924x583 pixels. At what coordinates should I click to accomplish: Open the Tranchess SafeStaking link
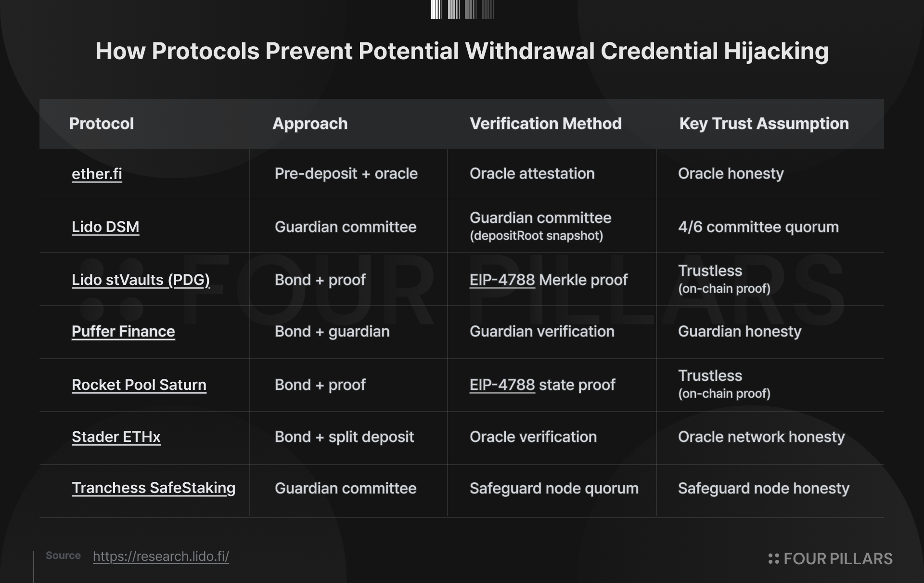pos(154,488)
